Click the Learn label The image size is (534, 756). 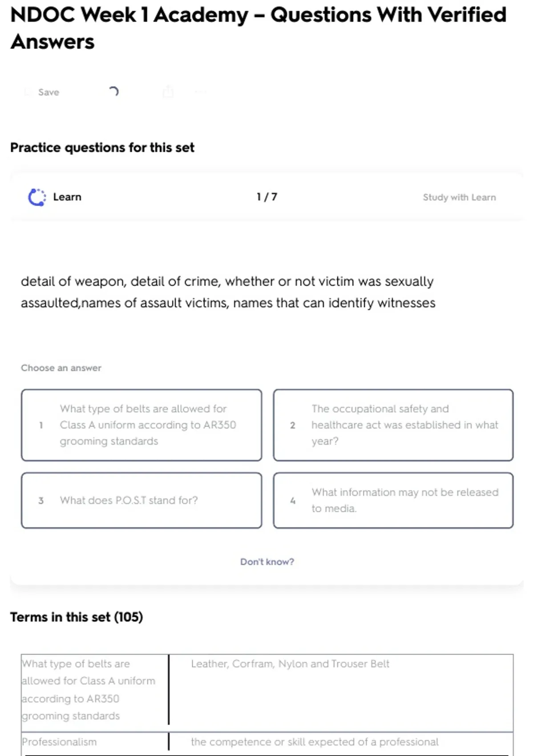click(67, 197)
